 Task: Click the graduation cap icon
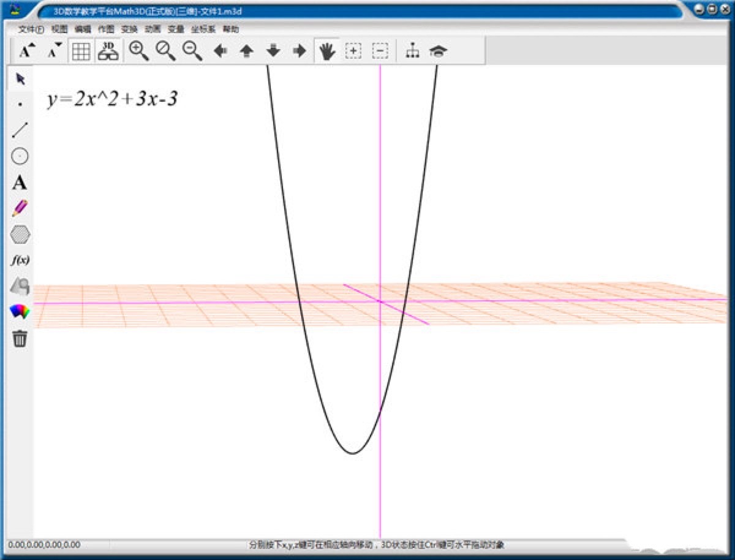point(438,51)
